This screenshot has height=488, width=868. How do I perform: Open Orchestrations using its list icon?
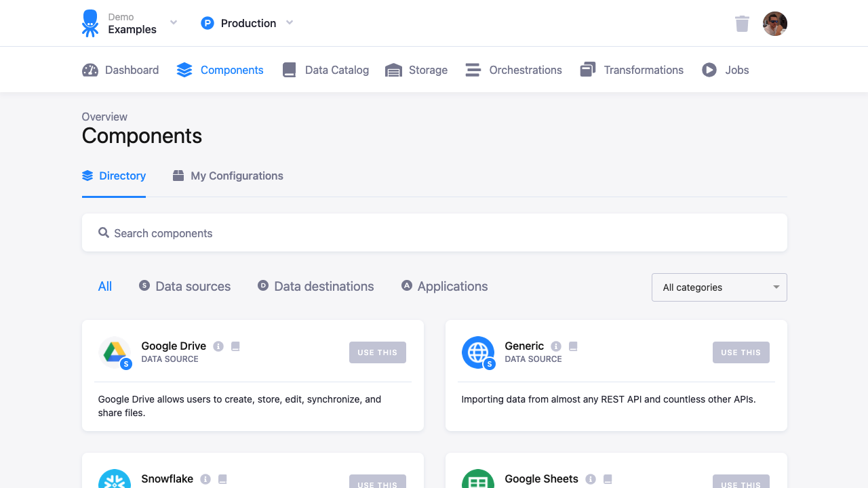[x=472, y=69]
